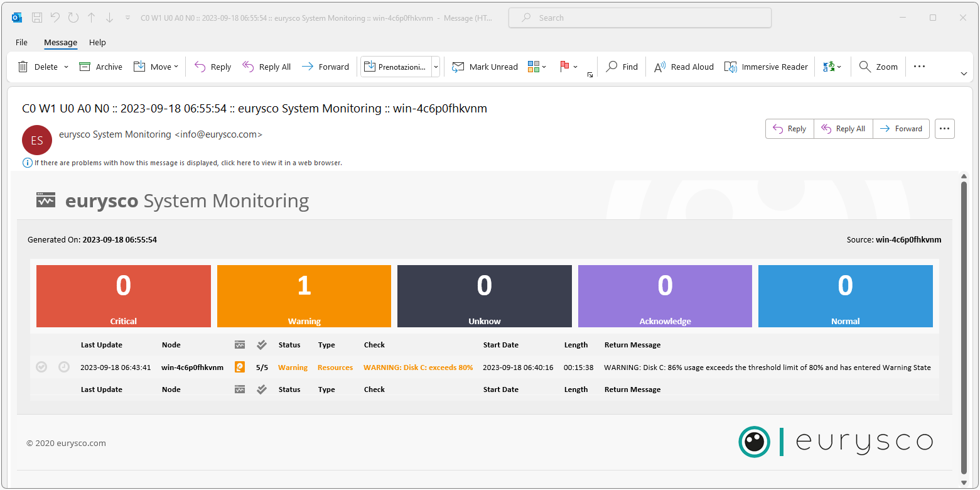
Task: Forward the message from the ribbon
Action: [x=325, y=67]
